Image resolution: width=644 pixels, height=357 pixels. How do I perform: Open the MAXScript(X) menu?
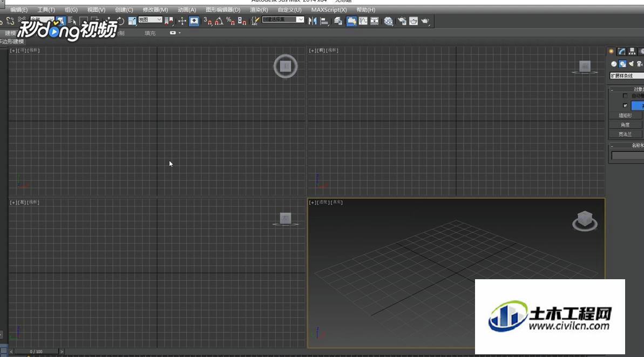329,10
